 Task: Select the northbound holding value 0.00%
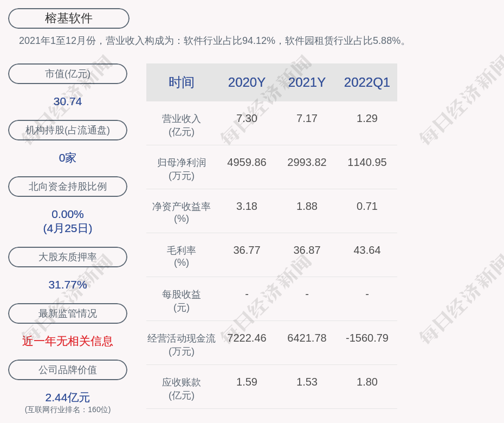68,214
